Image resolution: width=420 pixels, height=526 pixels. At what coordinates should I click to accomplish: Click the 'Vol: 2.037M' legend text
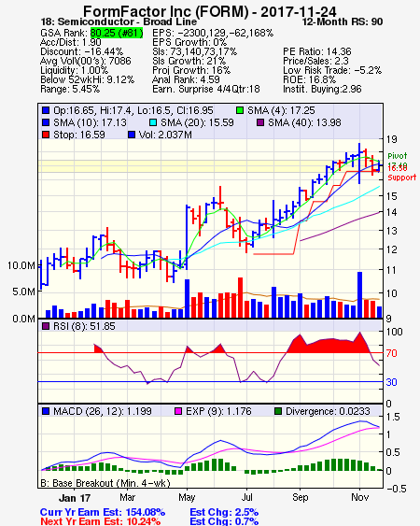(x=165, y=135)
